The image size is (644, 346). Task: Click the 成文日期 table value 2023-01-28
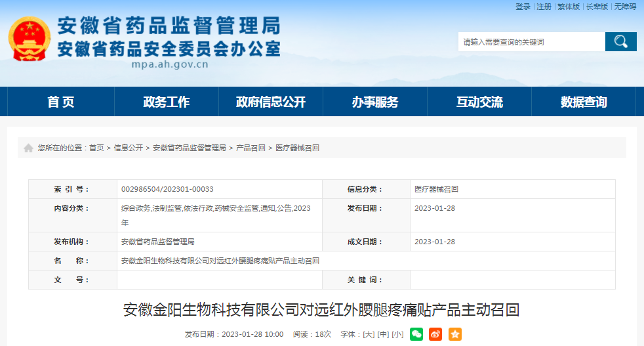pos(435,242)
